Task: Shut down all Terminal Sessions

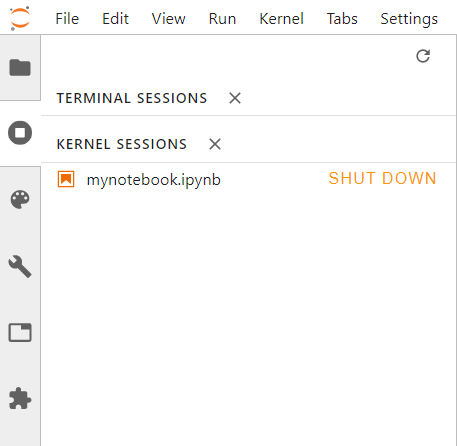Action: coord(235,98)
